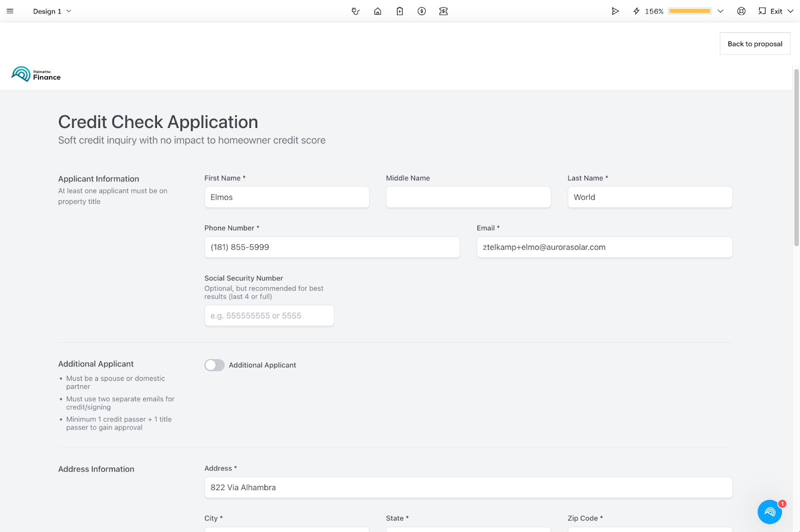The width and height of the screenshot is (800, 532).
Task: Click the bank financing icon
Action: [x=443, y=11]
